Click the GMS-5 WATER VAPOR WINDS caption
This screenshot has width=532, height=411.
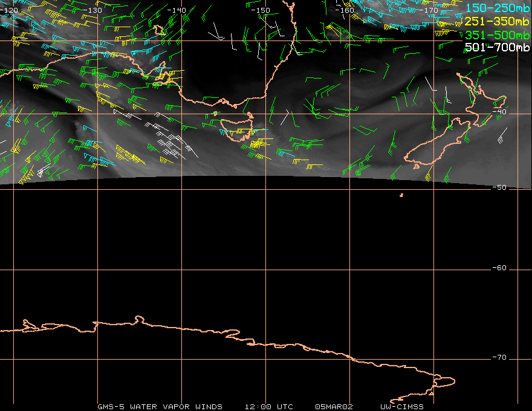click(x=160, y=407)
